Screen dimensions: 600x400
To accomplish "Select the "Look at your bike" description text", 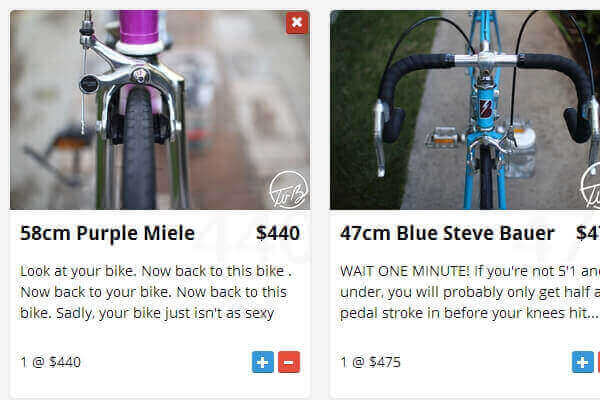I will (156, 292).
